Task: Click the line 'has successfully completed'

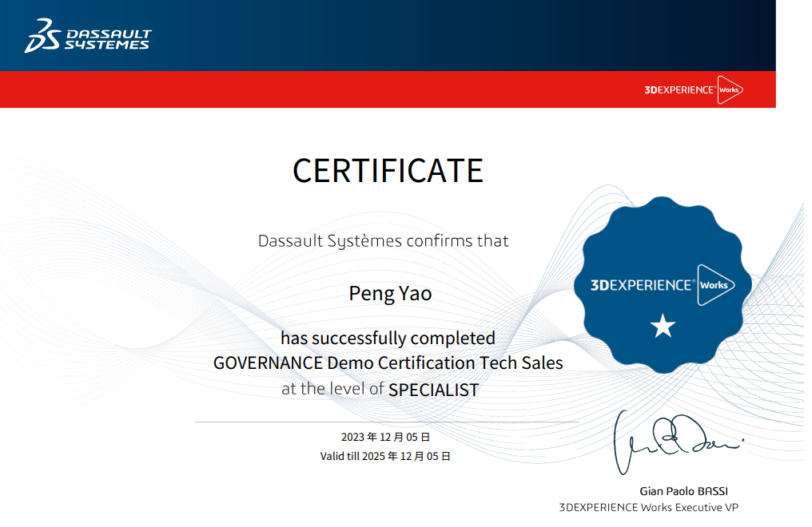Action: coord(388,339)
